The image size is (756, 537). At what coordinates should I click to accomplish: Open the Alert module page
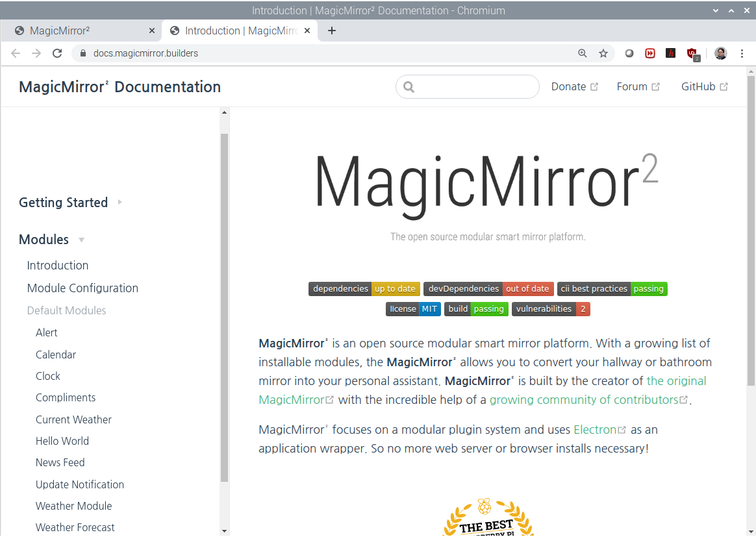coord(46,332)
